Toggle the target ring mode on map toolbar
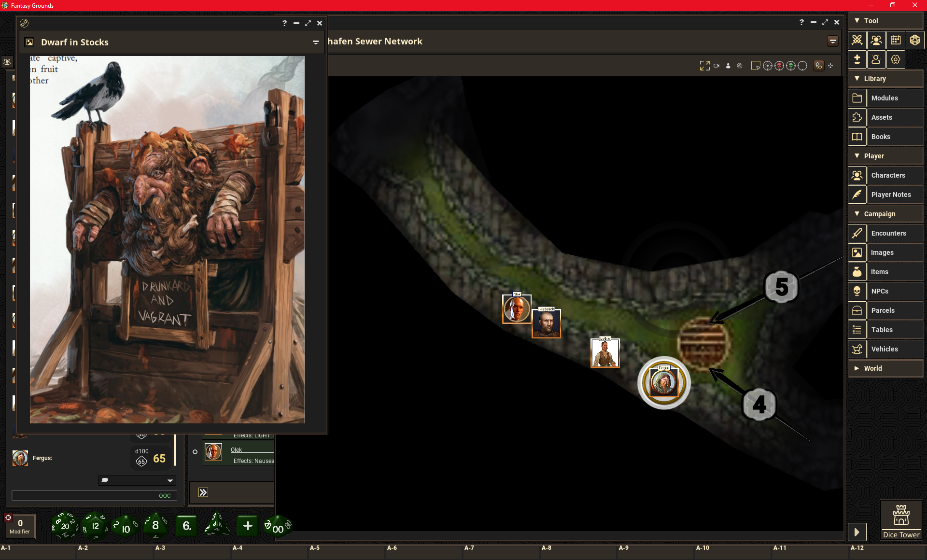This screenshot has height=560, width=927. pos(768,66)
